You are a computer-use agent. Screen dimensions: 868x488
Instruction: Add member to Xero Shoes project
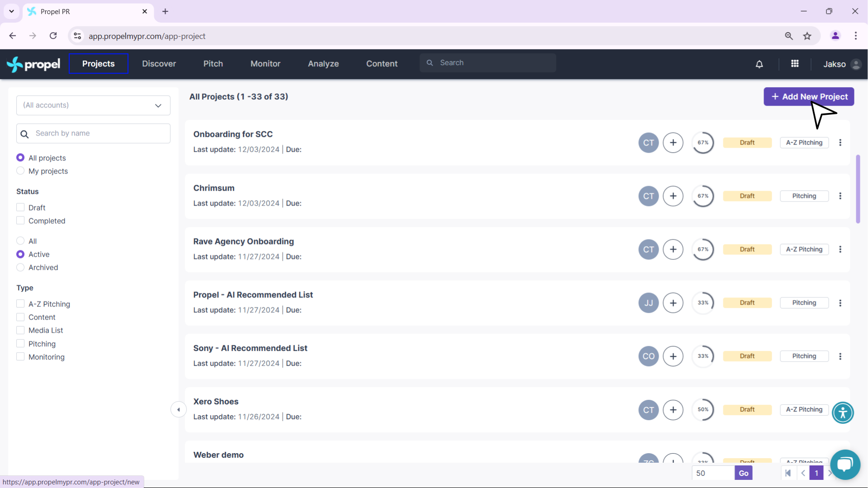[673, 410]
